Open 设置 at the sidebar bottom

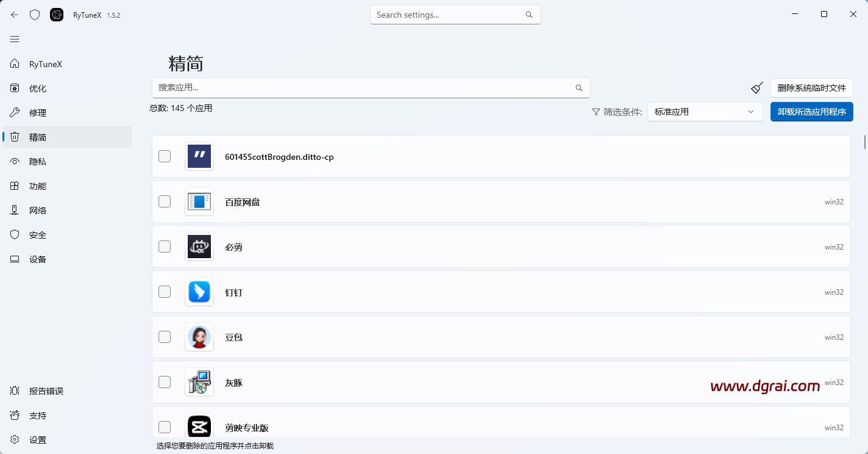point(38,439)
